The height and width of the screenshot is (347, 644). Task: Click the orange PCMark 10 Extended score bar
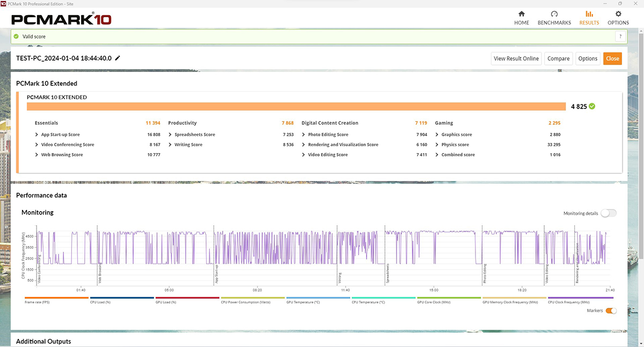point(296,106)
